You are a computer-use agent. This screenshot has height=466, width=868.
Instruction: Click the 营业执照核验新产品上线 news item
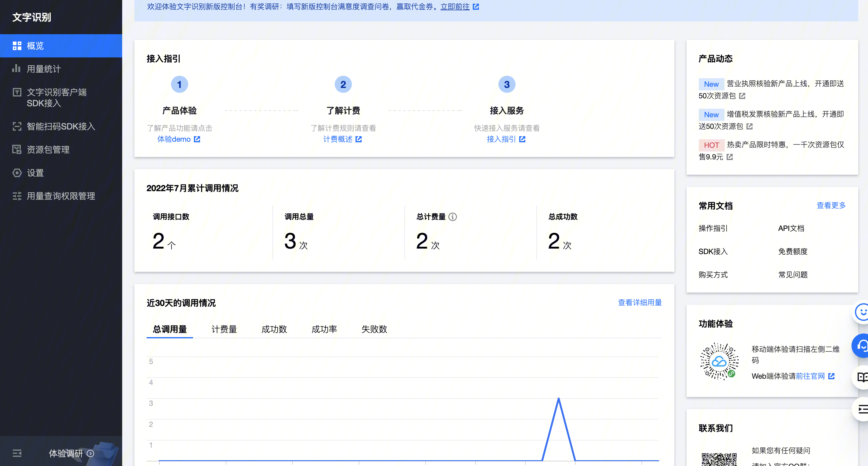pos(771,90)
